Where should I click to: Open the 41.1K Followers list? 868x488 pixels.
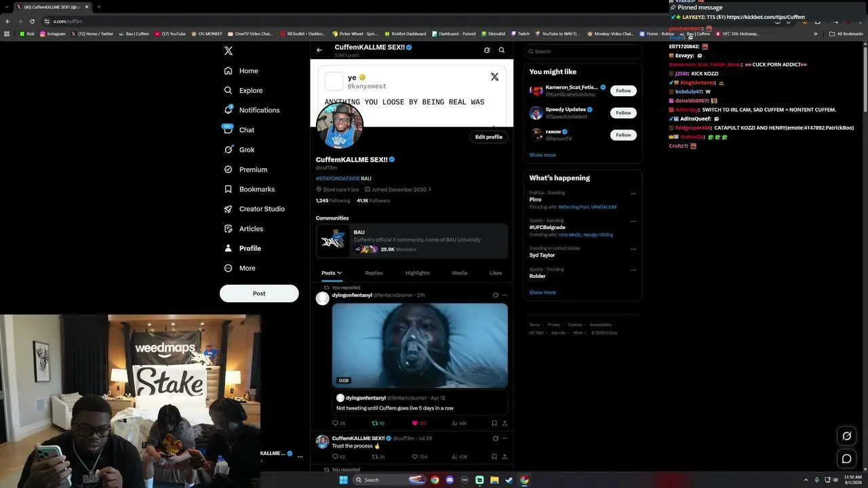tap(374, 201)
